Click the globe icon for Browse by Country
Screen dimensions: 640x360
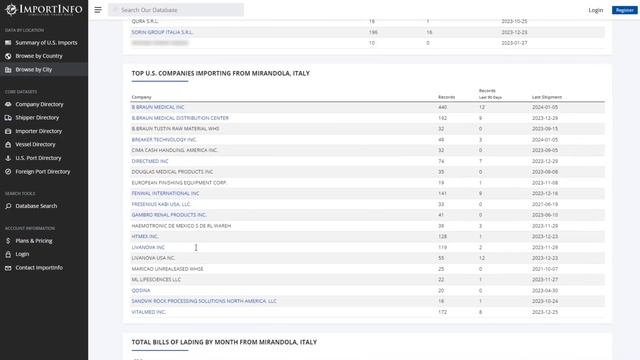(x=8, y=56)
